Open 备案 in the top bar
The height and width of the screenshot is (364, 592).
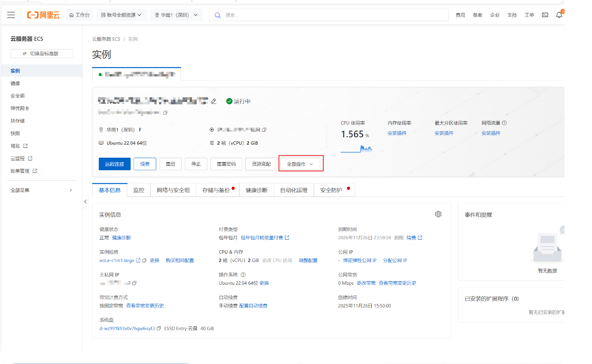tap(477, 15)
